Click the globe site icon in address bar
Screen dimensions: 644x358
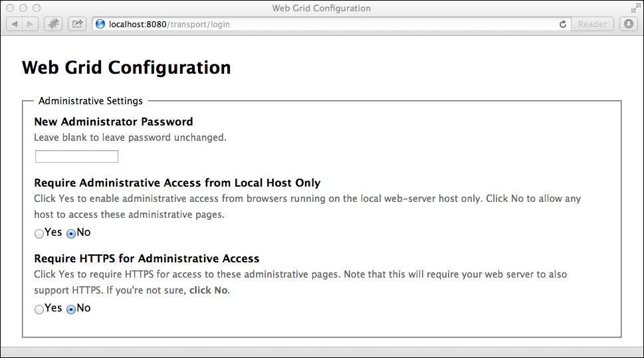[x=100, y=24]
